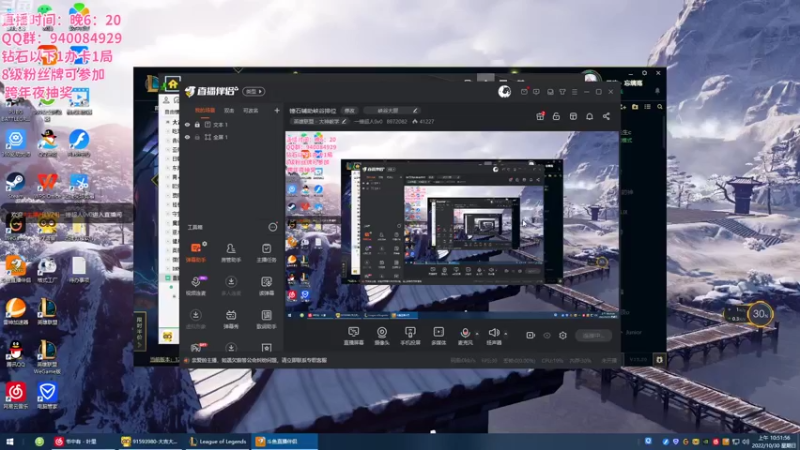The image size is (800, 450).
Task: Switch to the first orange scene tab
Action: click(x=205, y=110)
